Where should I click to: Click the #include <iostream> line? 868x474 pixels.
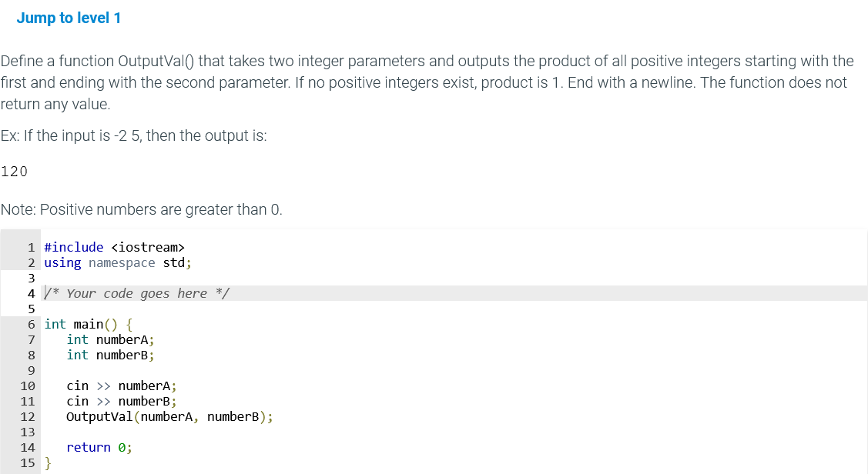click(x=114, y=247)
